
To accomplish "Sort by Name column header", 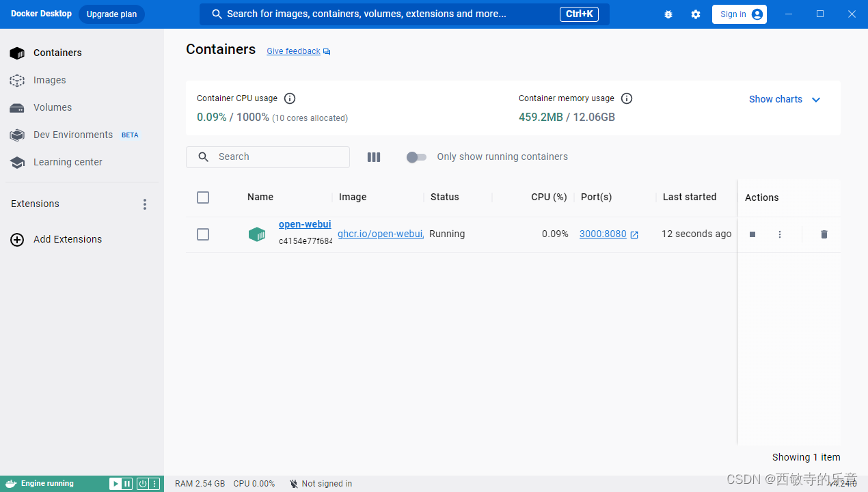I will [260, 197].
